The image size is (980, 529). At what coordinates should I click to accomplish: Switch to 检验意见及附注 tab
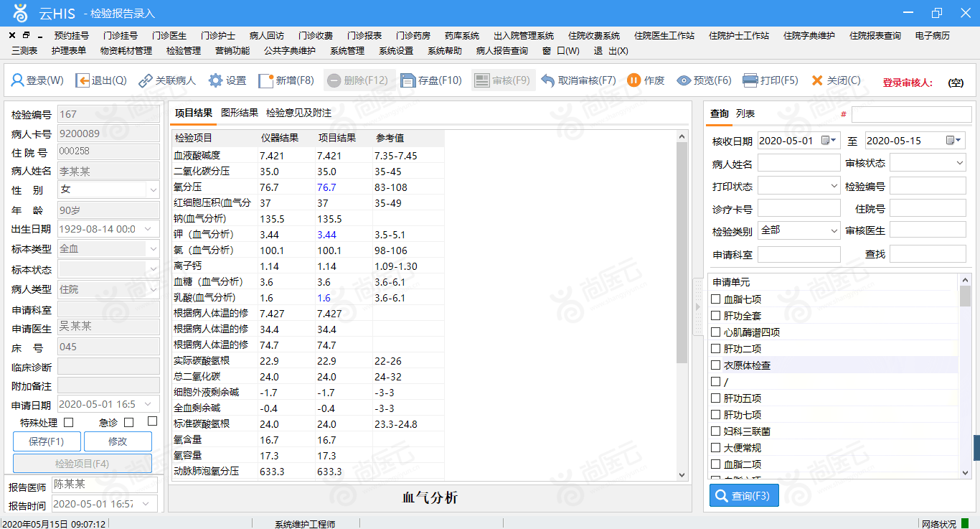(x=298, y=113)
